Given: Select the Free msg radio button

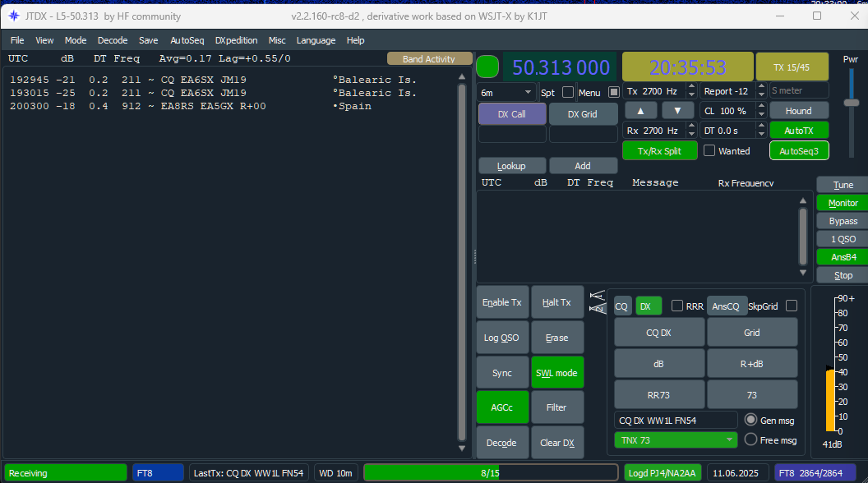Looking at the screenshot, I should 750,439.
